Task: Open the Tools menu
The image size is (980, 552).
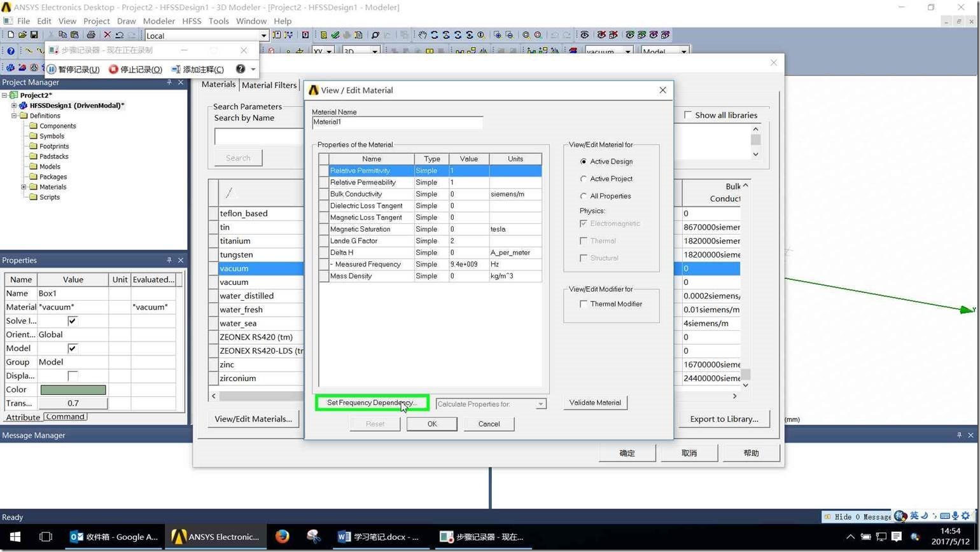Action: coord(218,21)
